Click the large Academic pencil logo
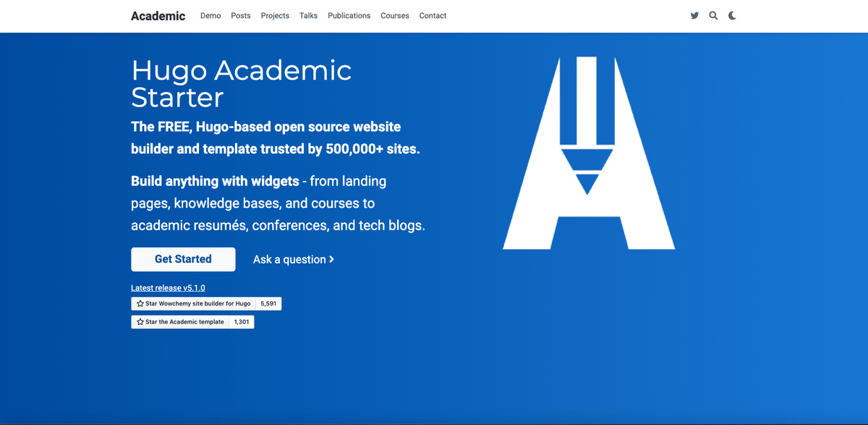868x425 pixels. tap(588, 153)
